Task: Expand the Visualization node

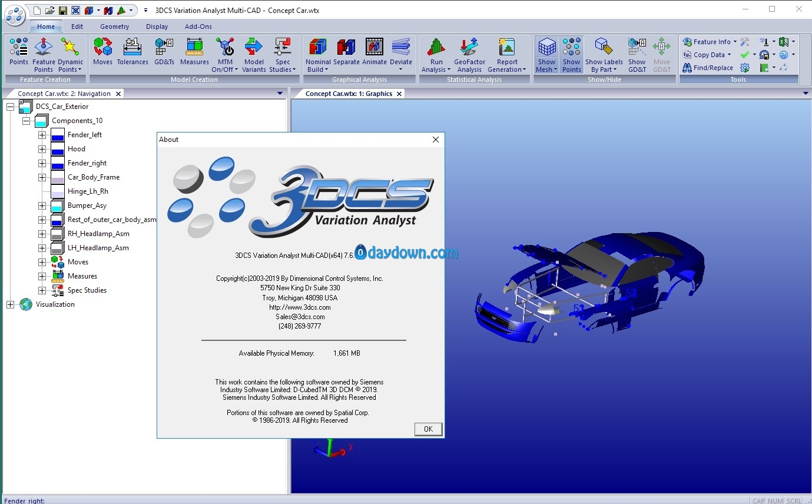Action: 10,304
